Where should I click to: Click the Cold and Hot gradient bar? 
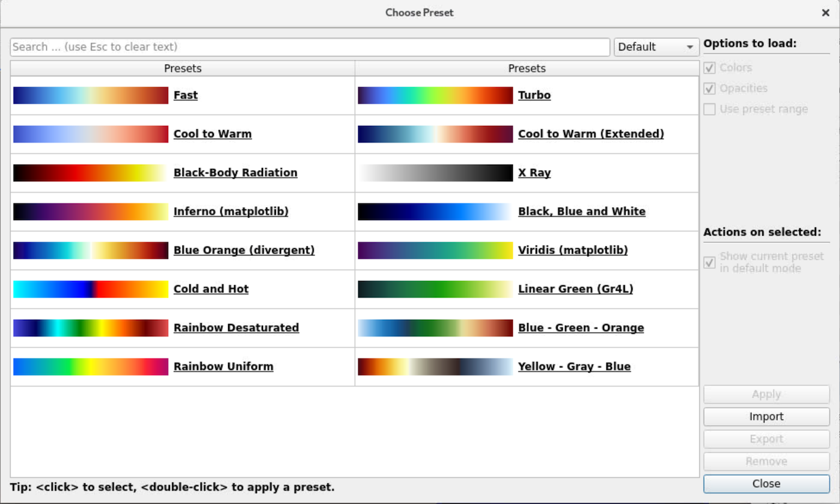[90, 289]
